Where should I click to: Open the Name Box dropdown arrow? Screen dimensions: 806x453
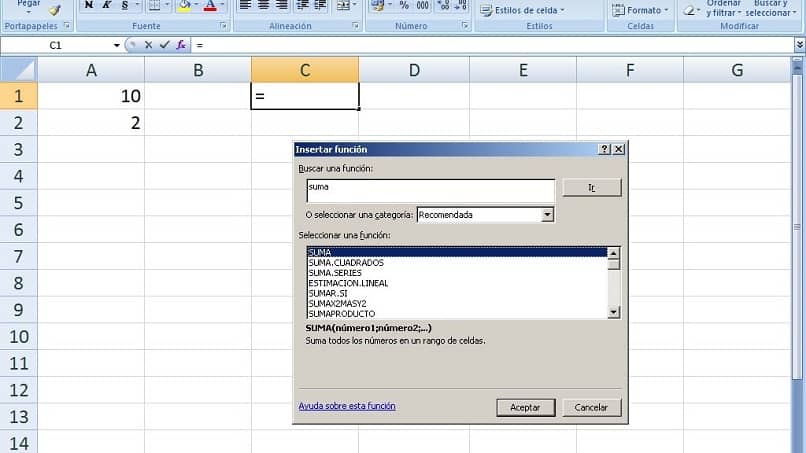[x=117, y=45]
